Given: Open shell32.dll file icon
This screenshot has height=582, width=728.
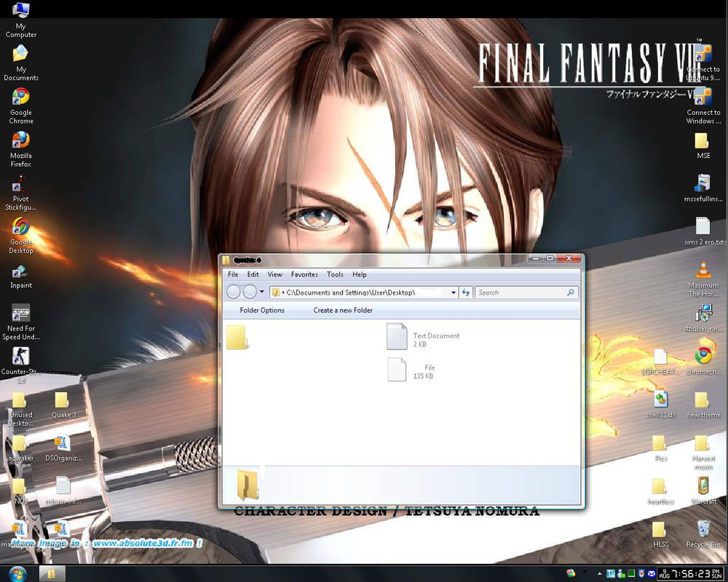Looking at the screenshot, I should pyautogui.click(x=660, y=404).
